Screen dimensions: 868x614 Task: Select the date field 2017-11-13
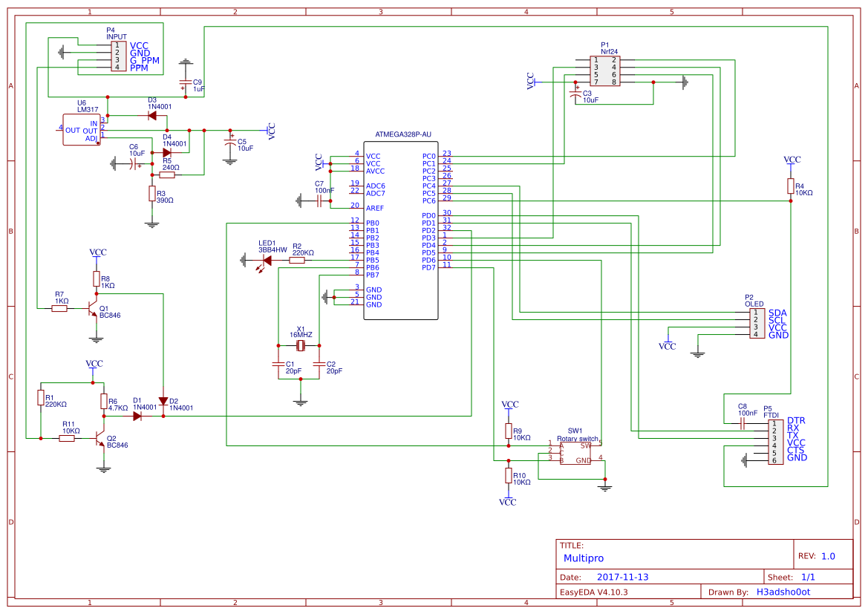click(x=624, y=575)
